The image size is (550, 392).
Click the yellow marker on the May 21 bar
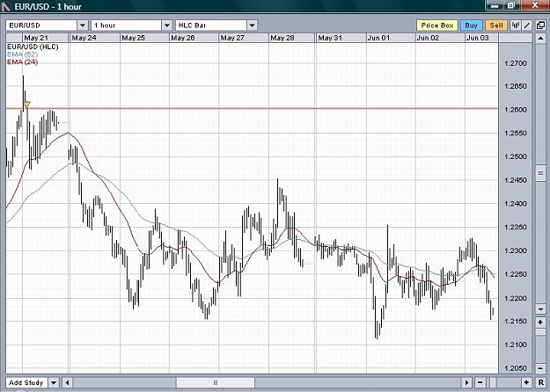(x=27, y=104)
